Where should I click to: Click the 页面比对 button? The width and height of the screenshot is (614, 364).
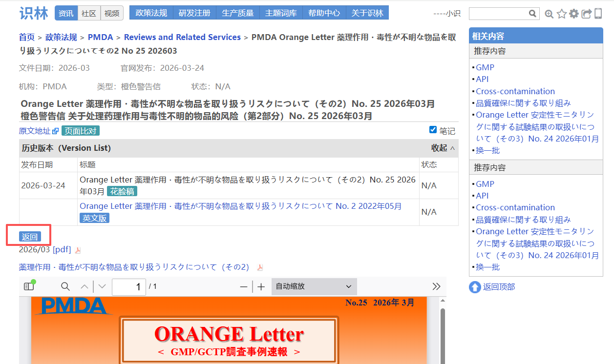click(x=81, y=131)
